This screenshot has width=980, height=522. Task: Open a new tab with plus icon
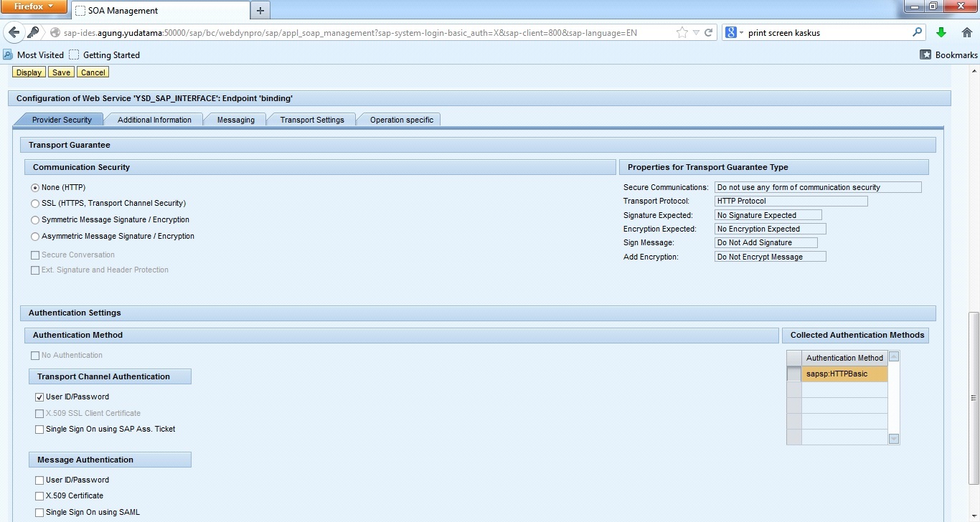point(260,11)
